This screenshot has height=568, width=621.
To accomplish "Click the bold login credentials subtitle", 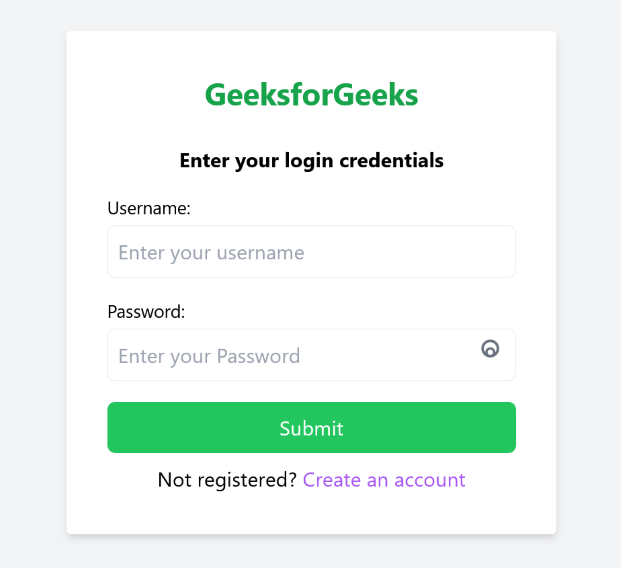I will pyautogui.click(x=311, y=160).
